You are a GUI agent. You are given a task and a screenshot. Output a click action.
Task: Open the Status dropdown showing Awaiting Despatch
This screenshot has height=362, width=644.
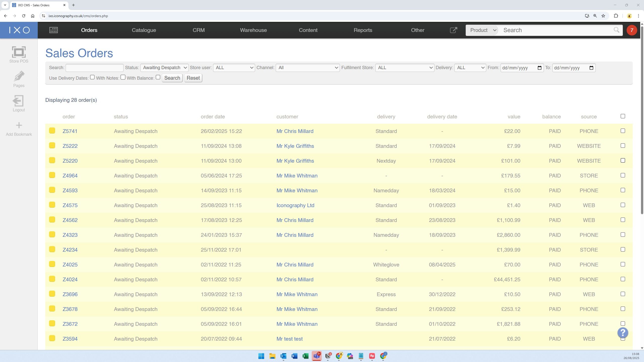pyautogui.click(x=164, y=68)
